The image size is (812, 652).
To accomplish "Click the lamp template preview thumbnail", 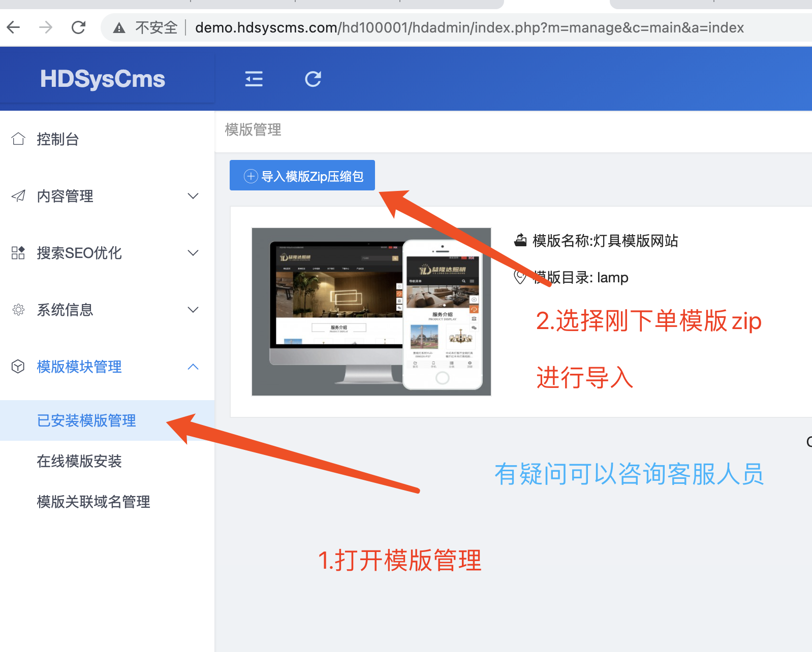I will [x=371, y=312].
